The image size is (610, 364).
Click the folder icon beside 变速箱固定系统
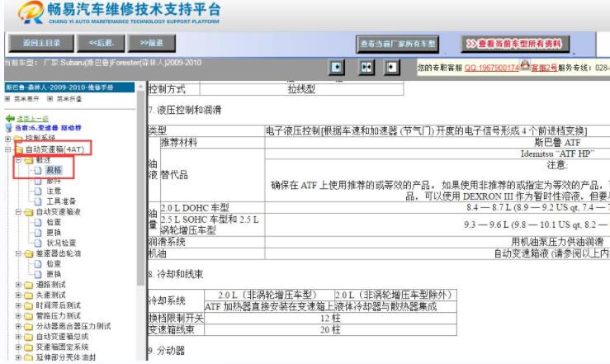pos(29,347)
